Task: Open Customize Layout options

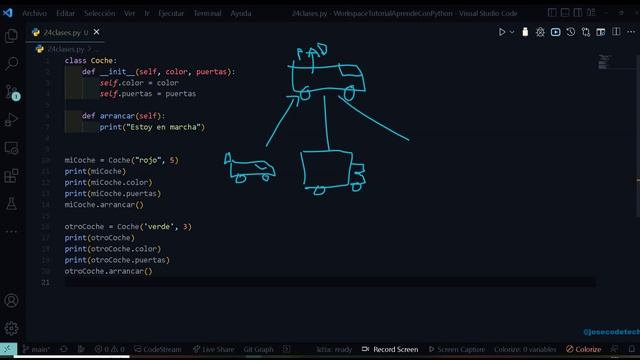Action: 591,13
